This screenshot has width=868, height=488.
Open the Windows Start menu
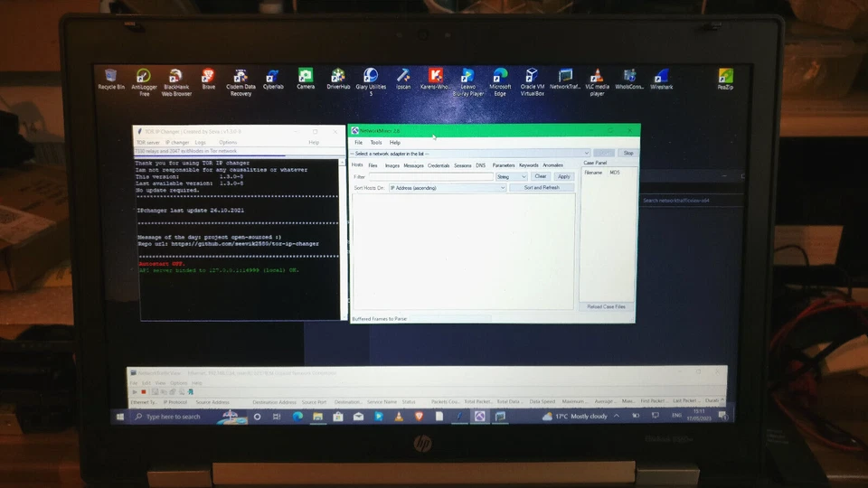[x=119, y=416]
